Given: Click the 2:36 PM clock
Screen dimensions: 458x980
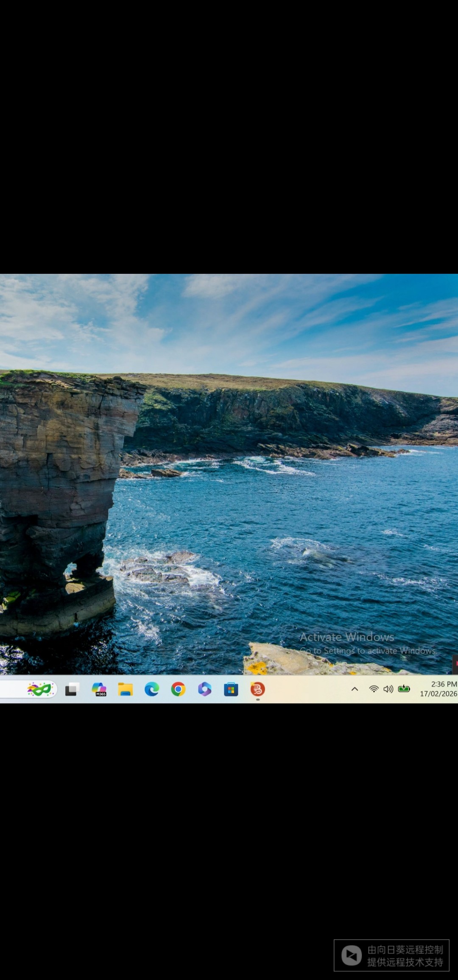Looking at the screenshot, I should pyautogui.click(x=444, y=684).
